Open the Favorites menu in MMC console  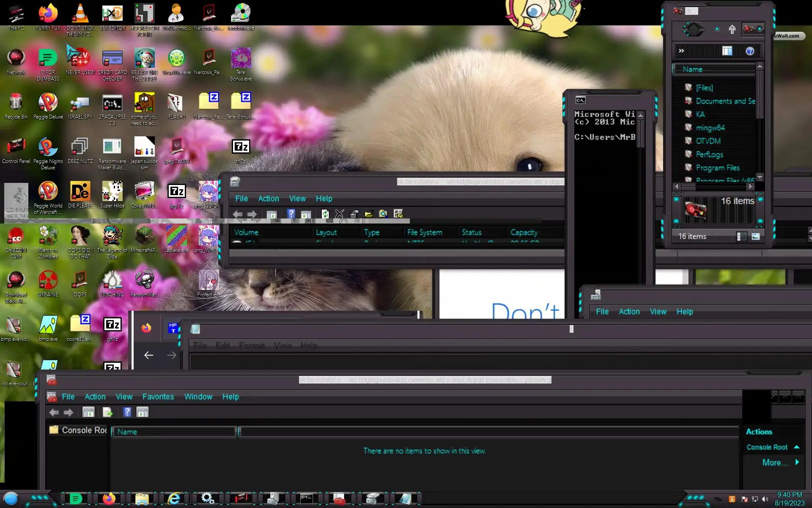tap(158, 397)
